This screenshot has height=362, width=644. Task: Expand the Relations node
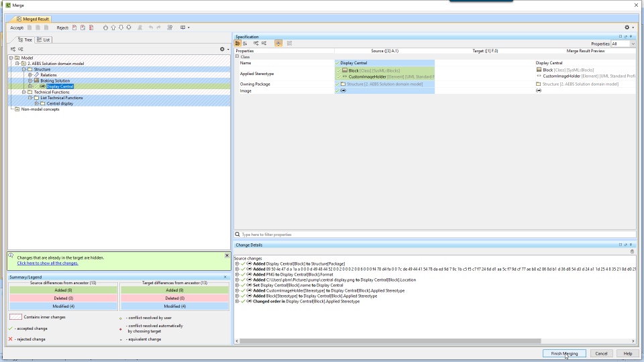(30, 75)
